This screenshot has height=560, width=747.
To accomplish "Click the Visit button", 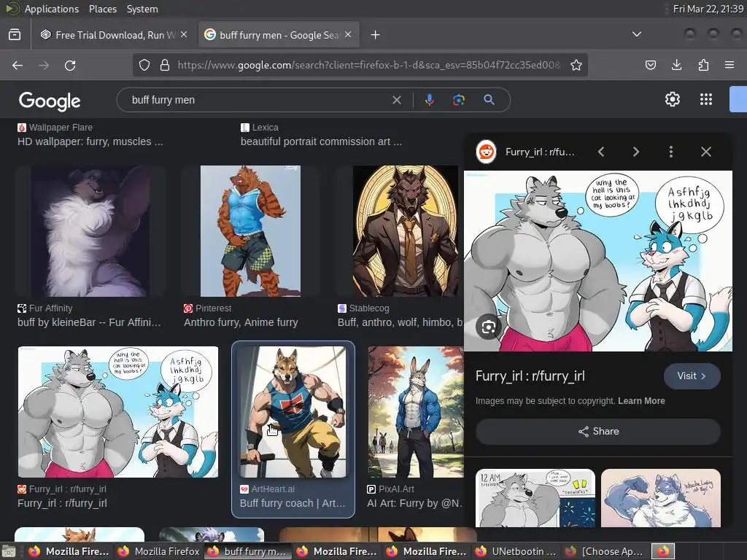I will [692, 376].
